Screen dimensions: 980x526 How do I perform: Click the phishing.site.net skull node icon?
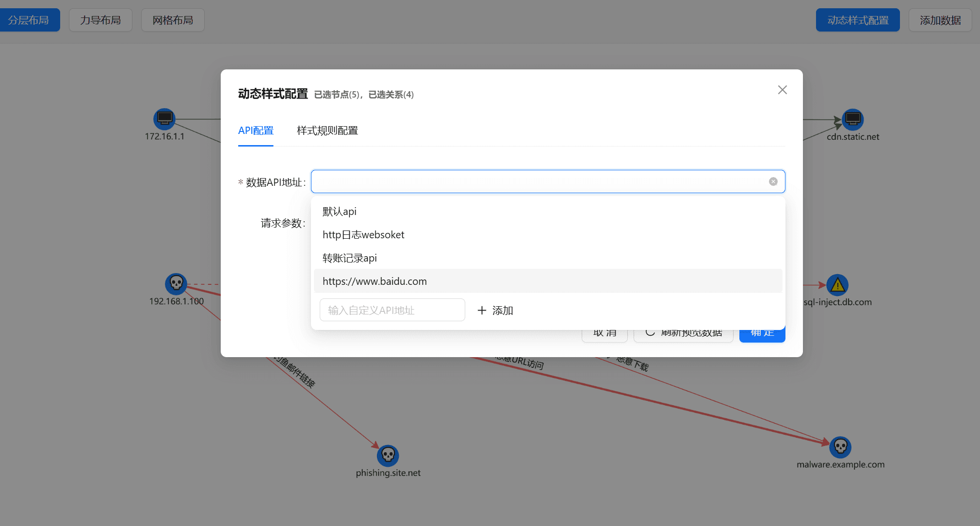(388, 456)
